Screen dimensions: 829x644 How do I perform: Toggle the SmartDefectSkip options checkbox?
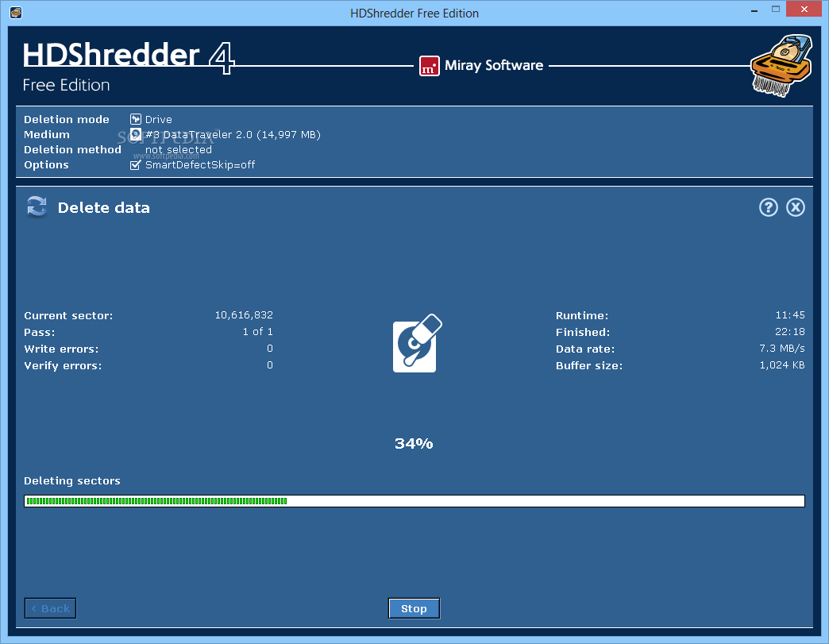click(135, 165)
